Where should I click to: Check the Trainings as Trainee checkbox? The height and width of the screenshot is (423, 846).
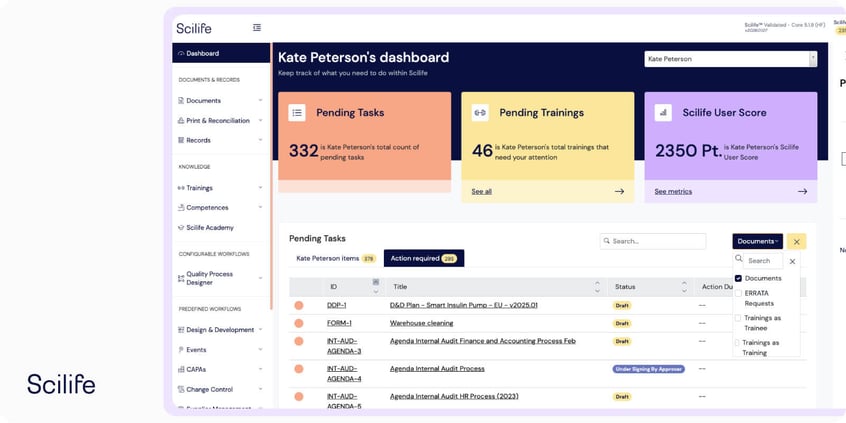738,318
